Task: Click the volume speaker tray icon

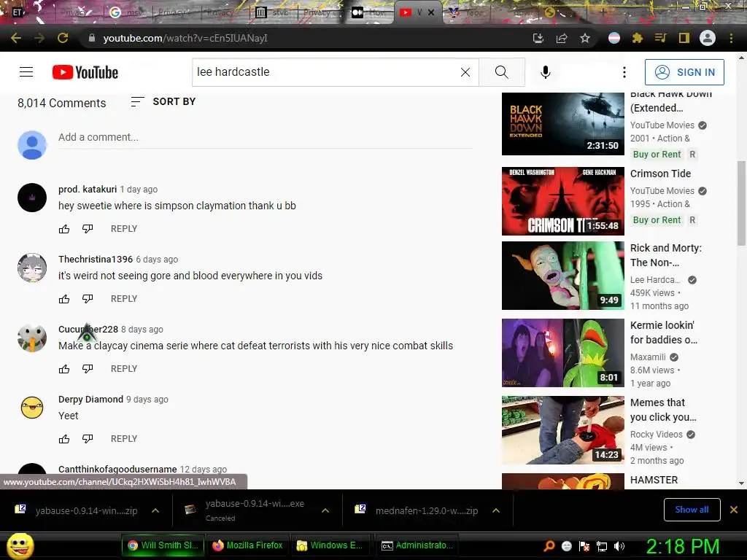Action: pos(619,546)
